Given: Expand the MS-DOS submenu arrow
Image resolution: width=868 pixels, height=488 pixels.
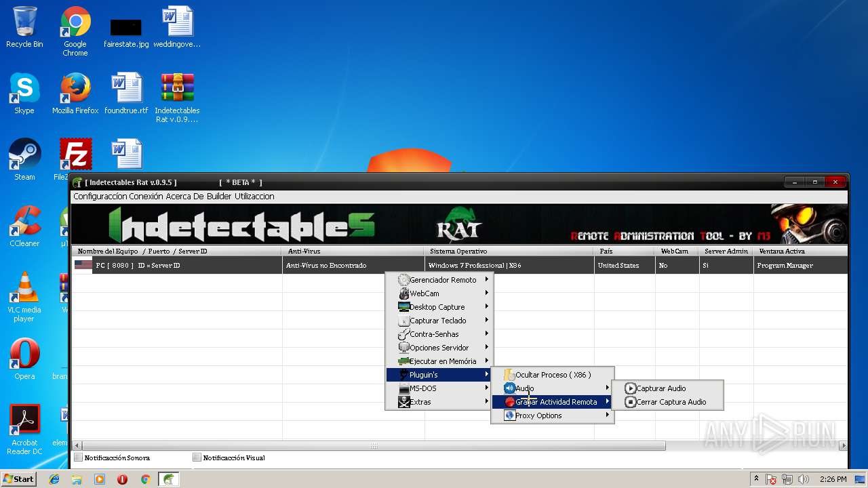Looking at the screenshot, I should 487,388.
